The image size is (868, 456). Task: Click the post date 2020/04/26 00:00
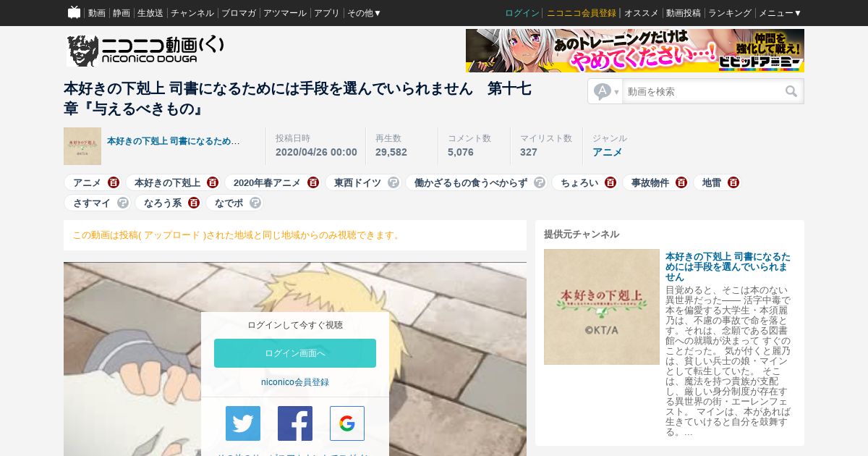[316, 152]
